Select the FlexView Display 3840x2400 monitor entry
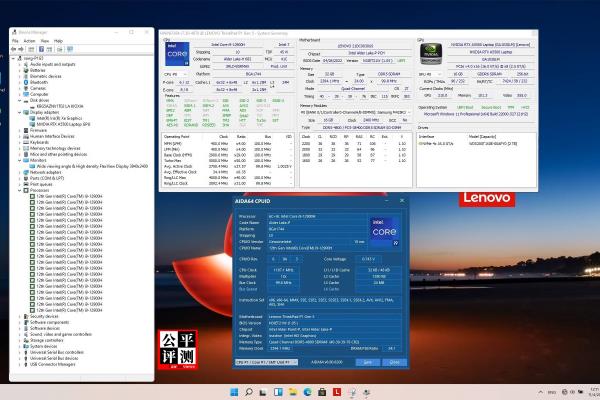The width and height of the screenshot is (600, 400). (92, 167)
